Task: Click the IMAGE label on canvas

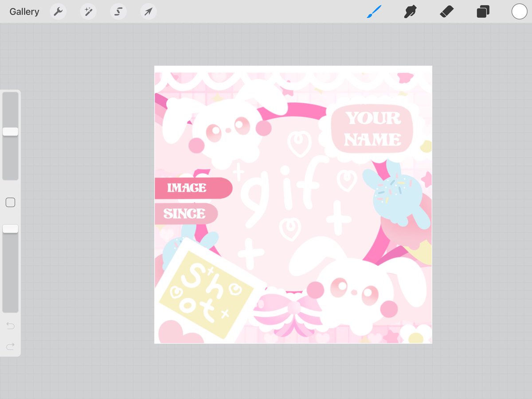Action: (x=187, y=188)
